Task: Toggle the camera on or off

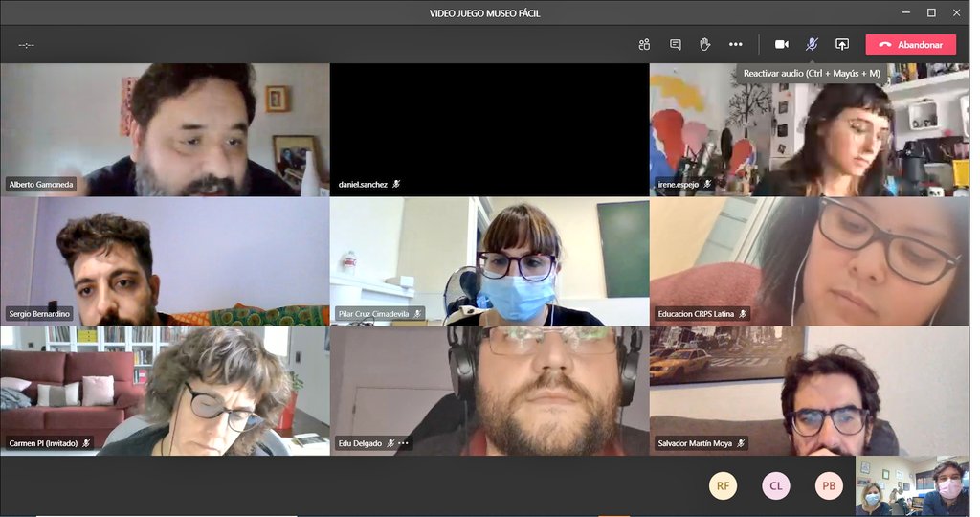Action: coord(781,44)
